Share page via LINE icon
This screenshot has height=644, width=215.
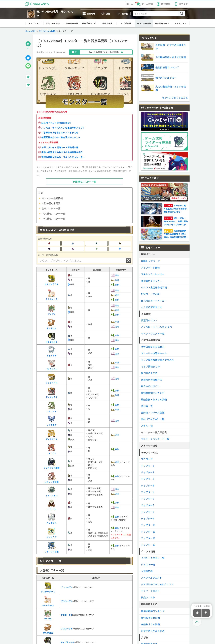[x=28, y=66]
